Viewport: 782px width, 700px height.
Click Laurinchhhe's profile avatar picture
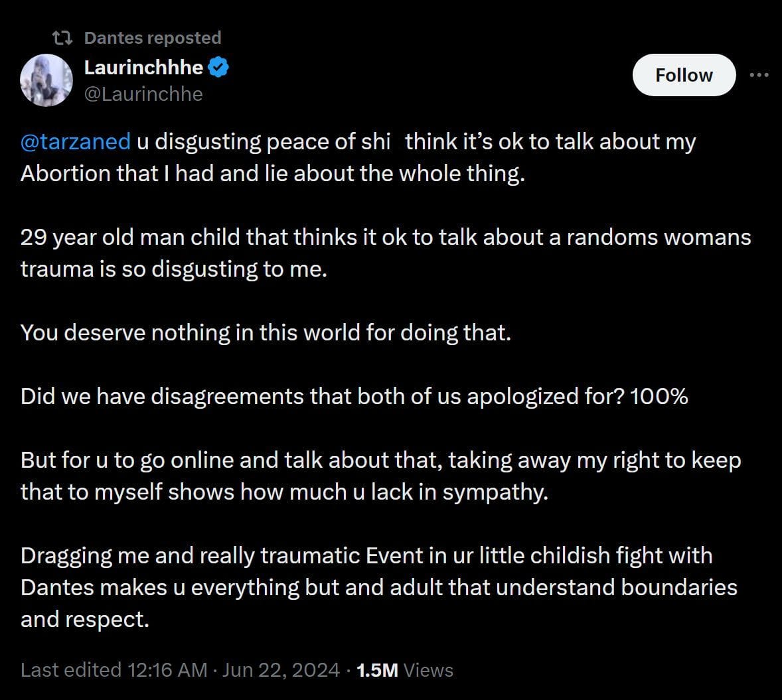tap(46, 80)
